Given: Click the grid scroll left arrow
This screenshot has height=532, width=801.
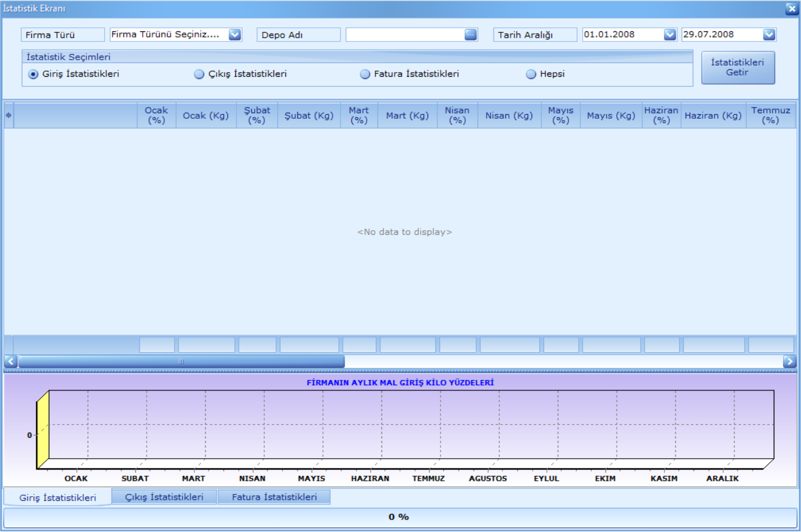Looking at the screenshot, I should (11, 361).
